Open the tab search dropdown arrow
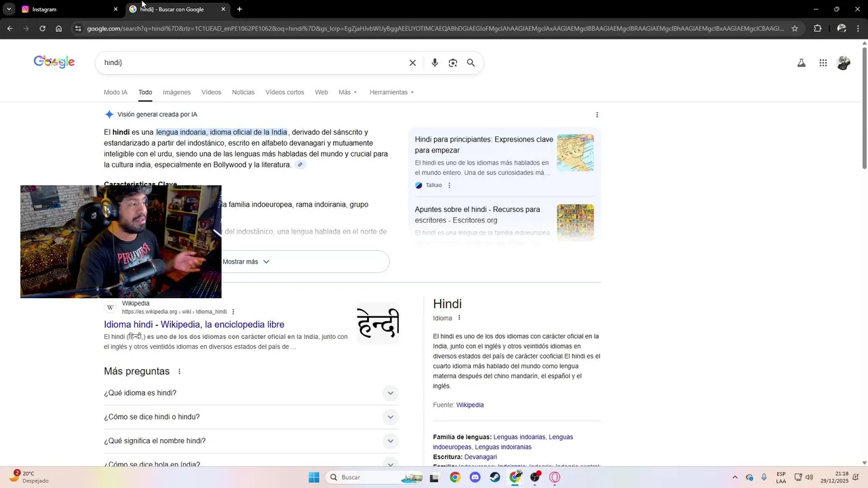This screenshot has height=488, width=868. [x=9, y=9]
